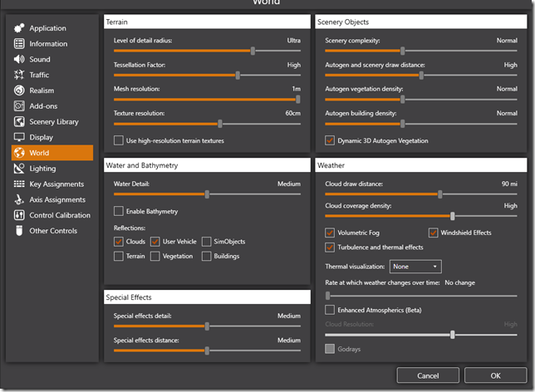Enable Bathymetry checkbox

[119, 211]
